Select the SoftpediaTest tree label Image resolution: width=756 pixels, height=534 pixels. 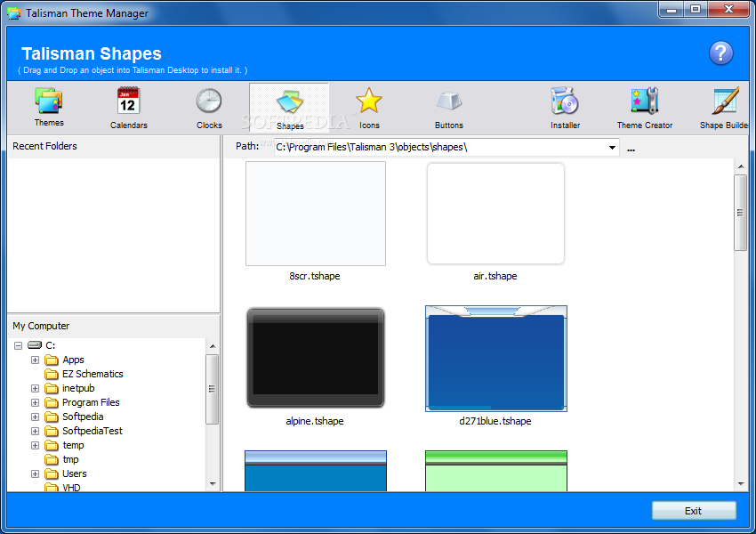92,431
